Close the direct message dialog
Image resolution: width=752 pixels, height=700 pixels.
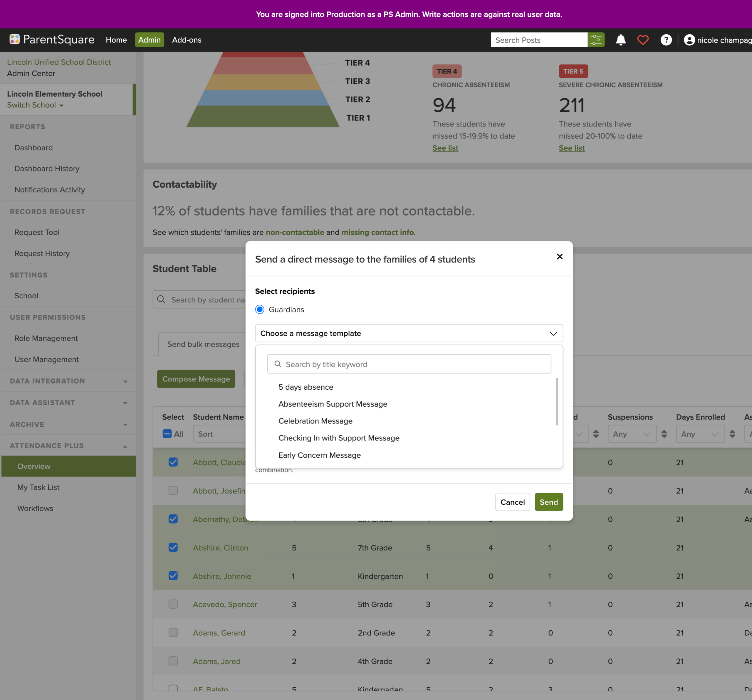pyautogui.click(x=560, y=256)
